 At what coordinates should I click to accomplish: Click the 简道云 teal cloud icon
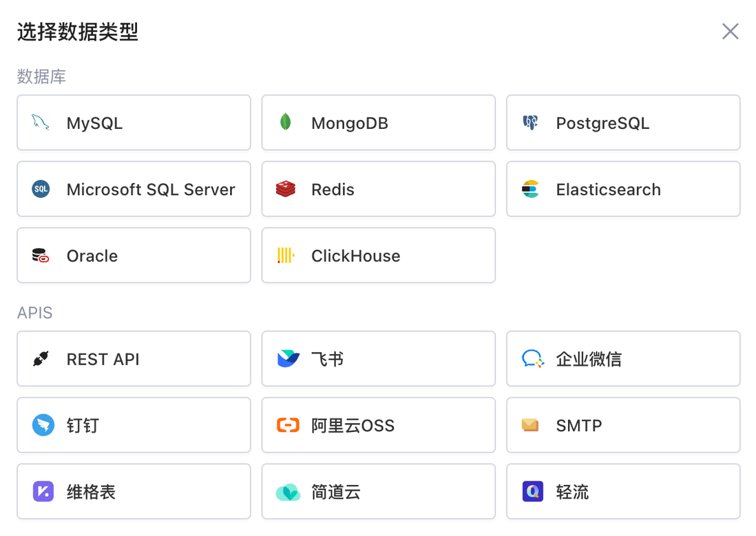coord(288,492)
